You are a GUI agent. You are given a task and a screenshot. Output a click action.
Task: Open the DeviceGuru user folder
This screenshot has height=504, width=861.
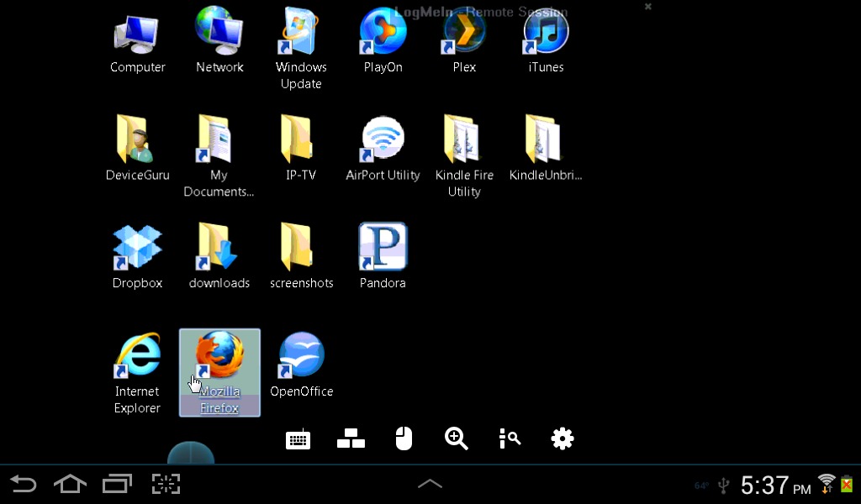(137, 148)
